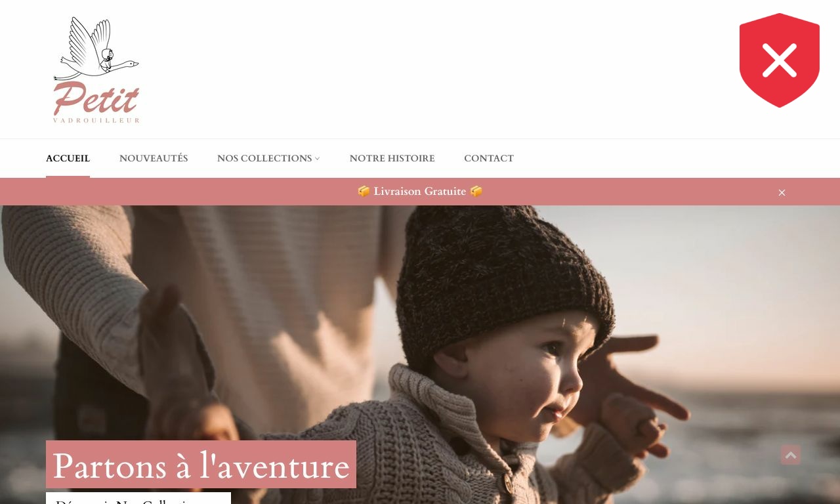Viewport: 840px width, 504px height.
Task: Click the package emoji right of Gratuite
Action: click(476, 191)
